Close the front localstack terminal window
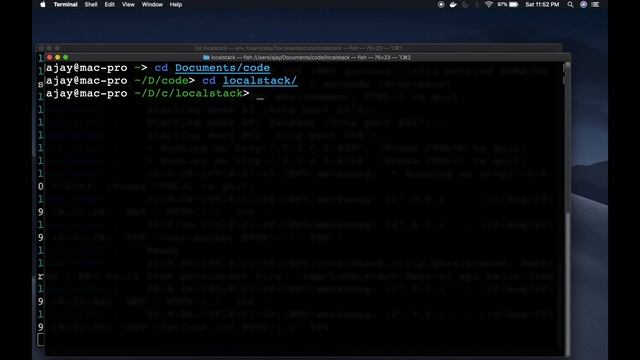This screenshot has height=360, width=640. [49, 58]
